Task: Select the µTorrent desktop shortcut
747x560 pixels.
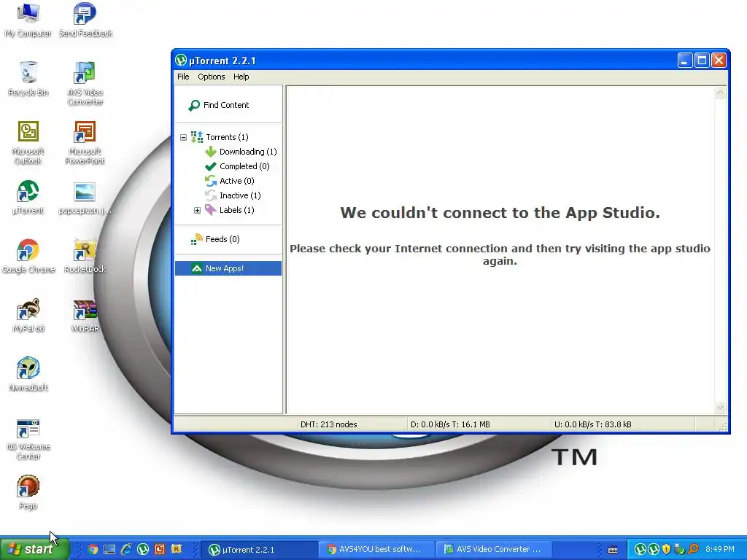Action: click(28, 197)
